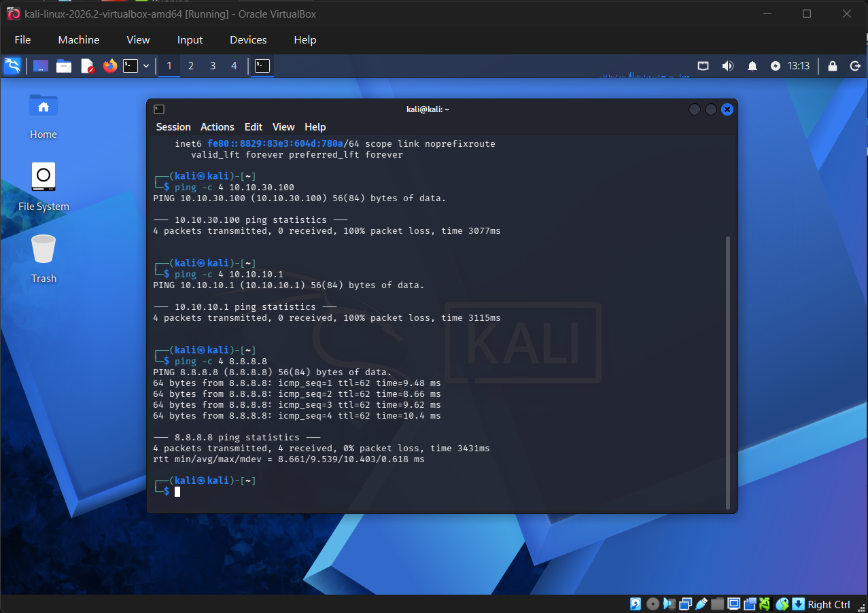The width and height of the screenshot is (868, 613).
Task: Maximize the terminal window
Action: click(711, 109)
